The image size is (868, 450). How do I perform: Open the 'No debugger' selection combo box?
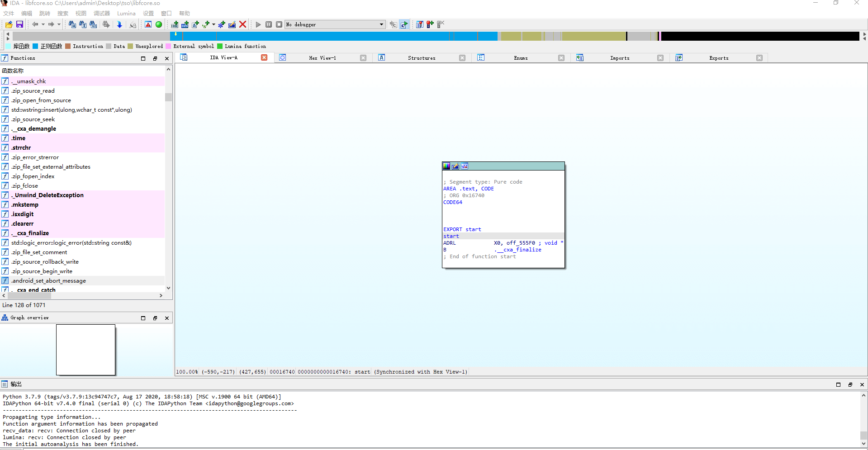(335, 24)
